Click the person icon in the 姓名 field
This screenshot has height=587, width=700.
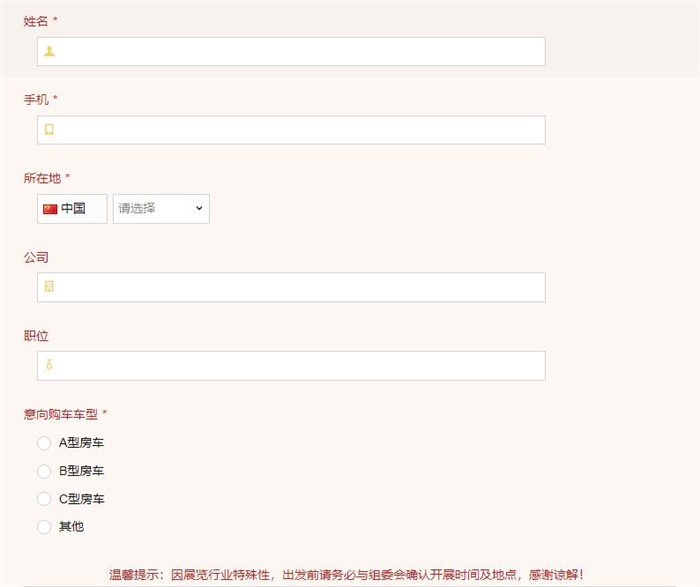(49, 51)
